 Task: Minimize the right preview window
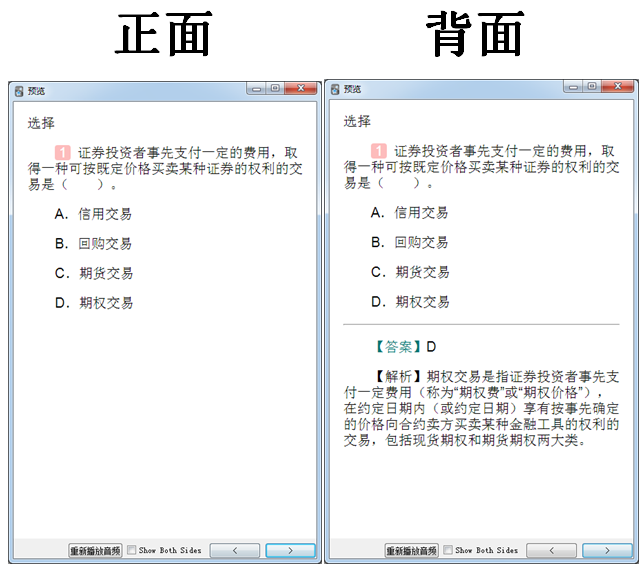click(x=573, y=86)
